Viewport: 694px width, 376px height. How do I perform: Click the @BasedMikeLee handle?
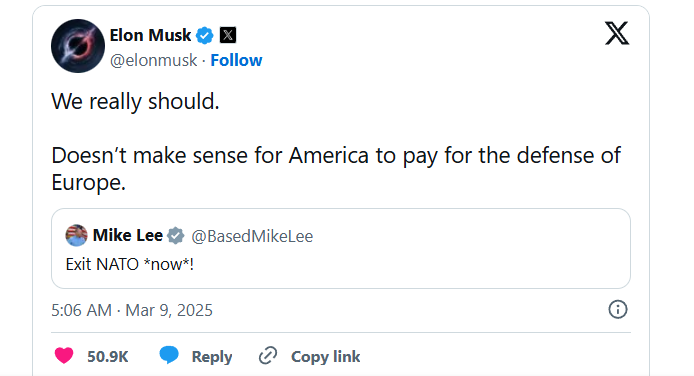pyautogui.click(x=252, y=236)
